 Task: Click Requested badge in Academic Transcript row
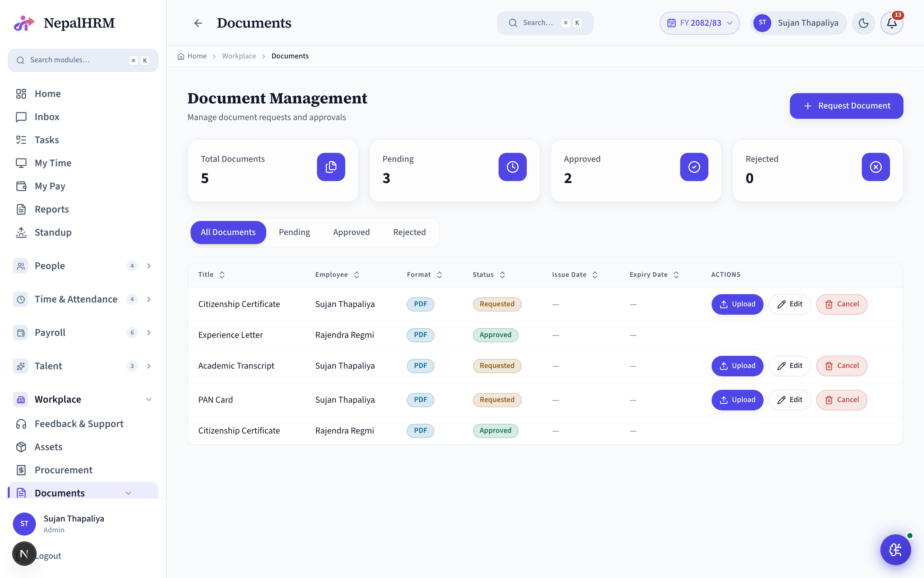coord(497,366)
